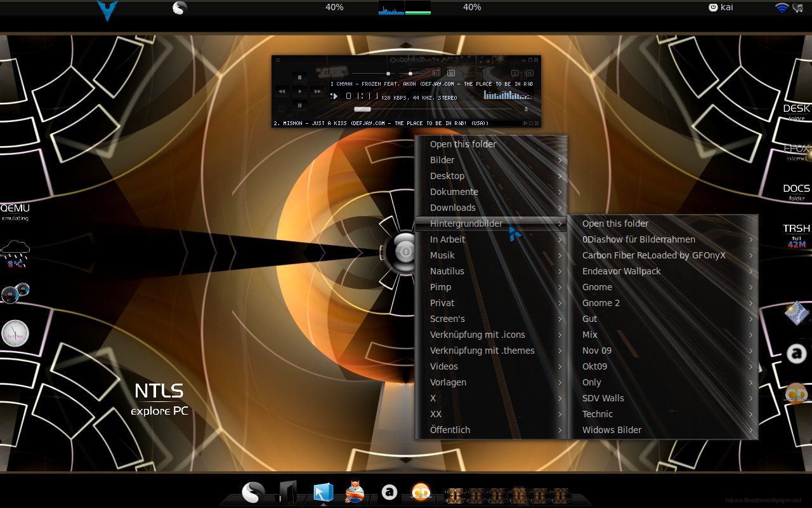812x508 pixels.
Task: Expand the Vorlagen submenu arrow
Action: pos(560,382)
